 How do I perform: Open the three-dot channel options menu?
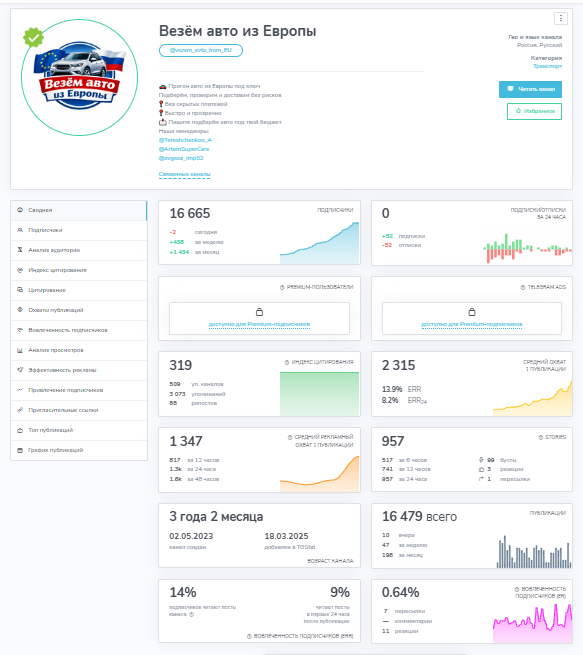pos(560,18)
